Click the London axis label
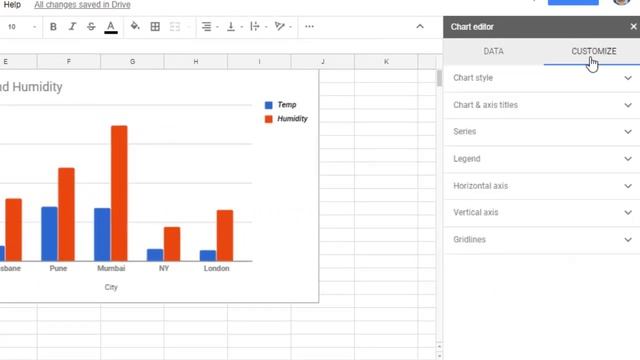 pos(217,268)
